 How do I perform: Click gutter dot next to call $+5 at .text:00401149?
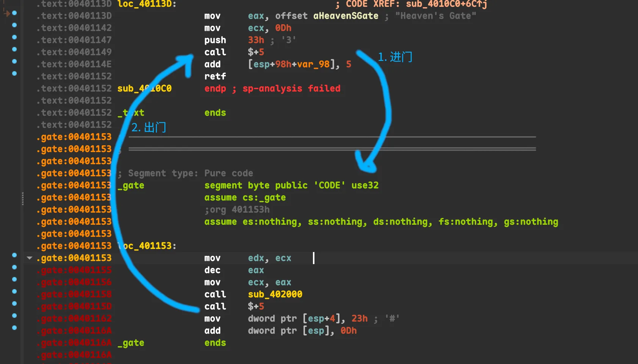pos(14,49)
